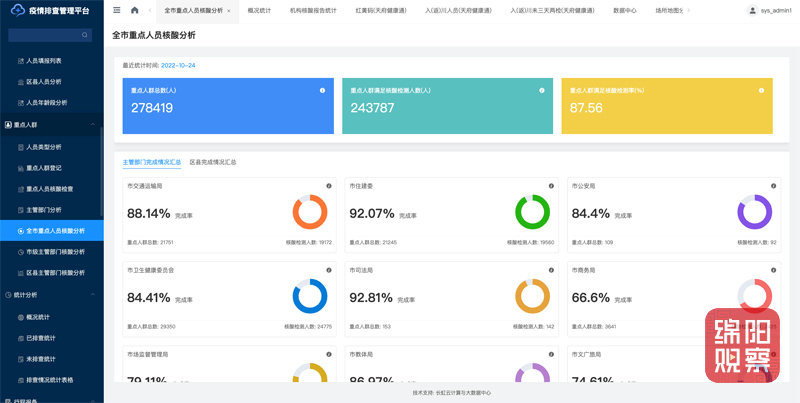This screenshot has height=403, width=800.
Task: Click the user avatar icon
Action: 752,10
